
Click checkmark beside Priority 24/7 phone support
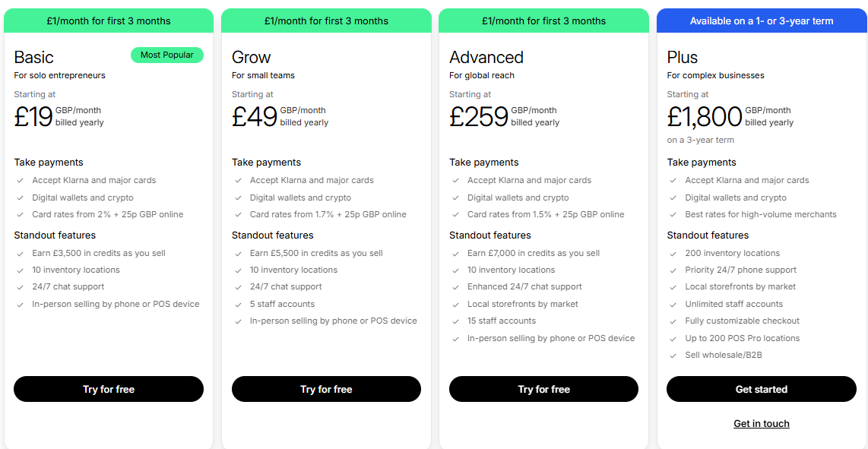coord(673,270)
